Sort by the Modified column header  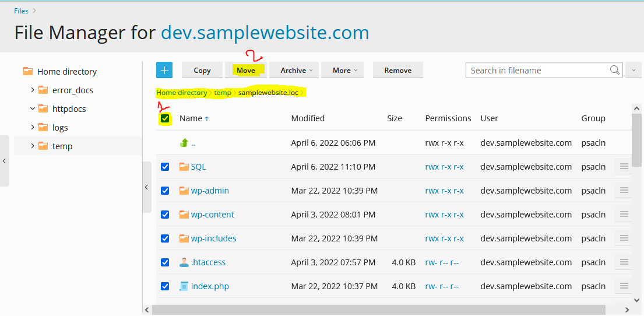tap(308, 118)
